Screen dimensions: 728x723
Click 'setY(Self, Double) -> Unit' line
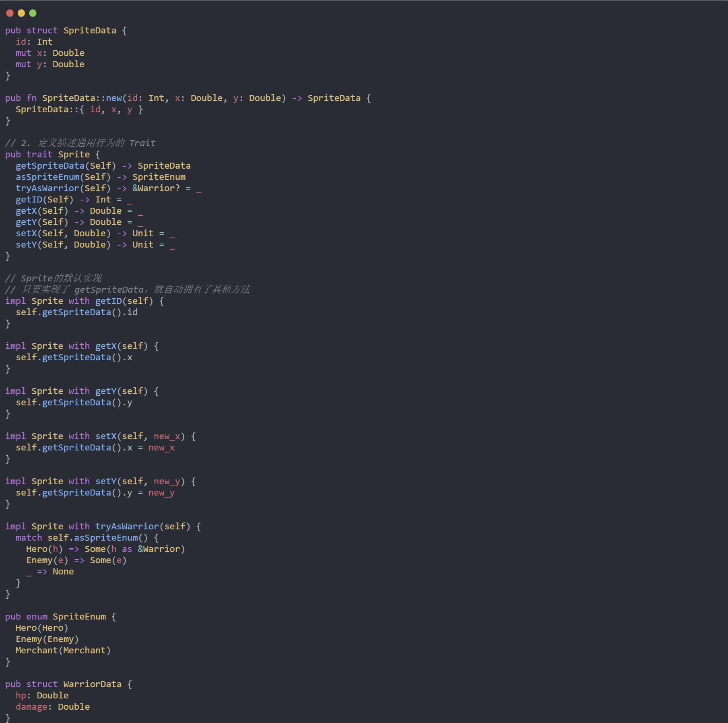tap(95, 245)
